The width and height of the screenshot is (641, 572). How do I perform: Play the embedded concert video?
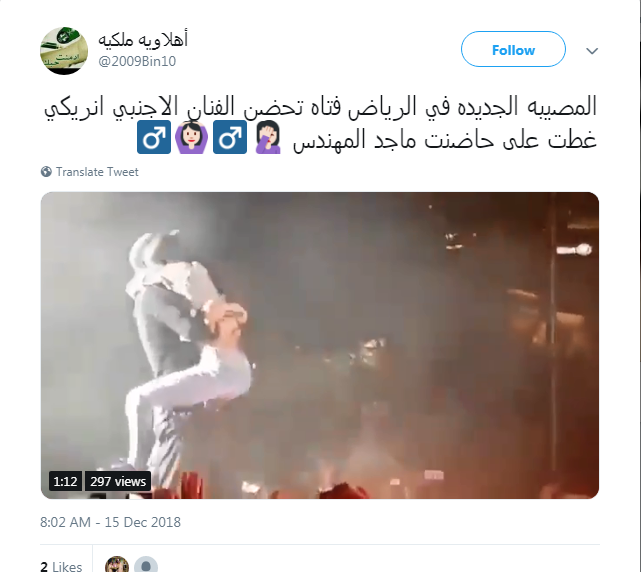[320, 345]
